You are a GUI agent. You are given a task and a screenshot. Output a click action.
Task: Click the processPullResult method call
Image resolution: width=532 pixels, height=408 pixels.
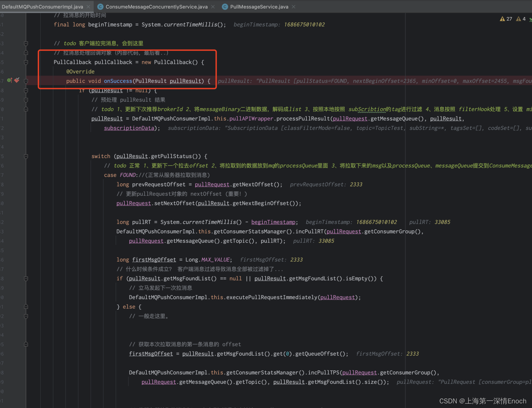click(303, 119)
